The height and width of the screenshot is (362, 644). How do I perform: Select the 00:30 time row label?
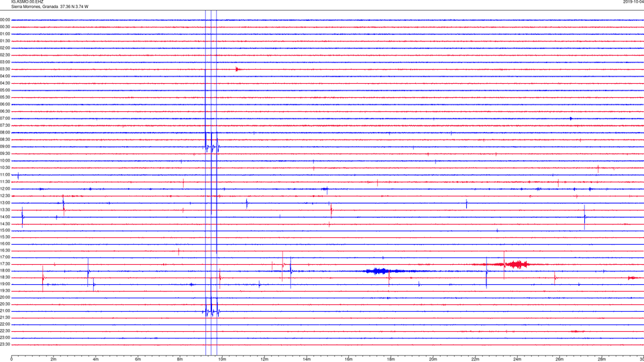pos(5,27)
